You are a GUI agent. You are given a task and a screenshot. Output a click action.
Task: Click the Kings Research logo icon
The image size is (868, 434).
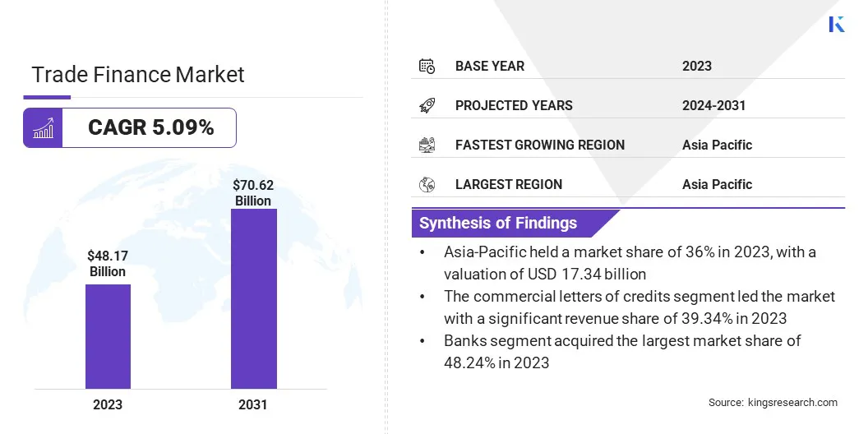pyautogui.click(x=837, y=24)
